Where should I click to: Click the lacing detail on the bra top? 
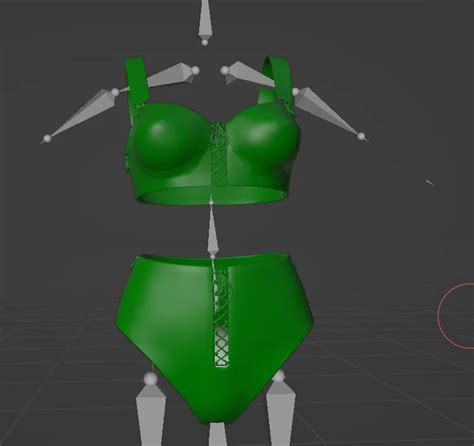click(x=219, y=155)
